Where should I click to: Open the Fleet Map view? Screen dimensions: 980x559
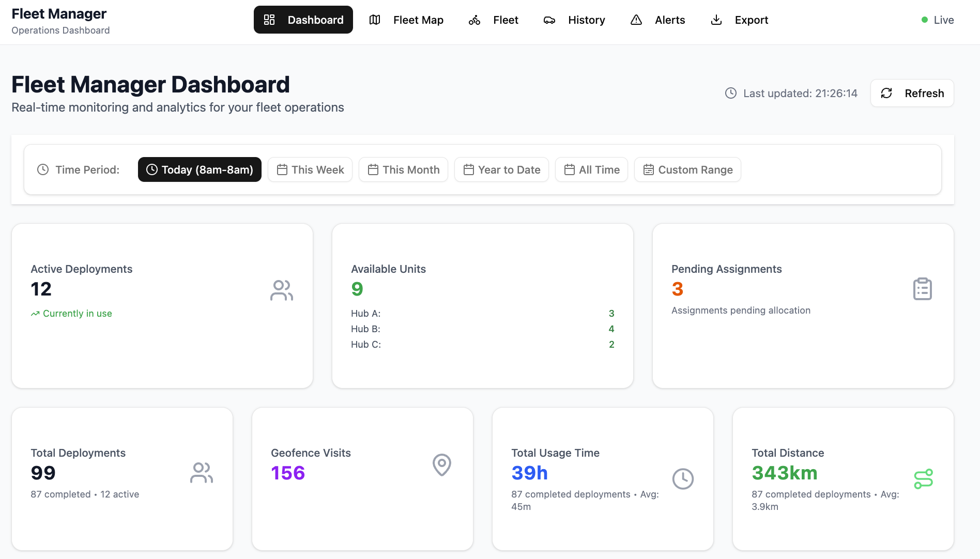coord(407,20)
